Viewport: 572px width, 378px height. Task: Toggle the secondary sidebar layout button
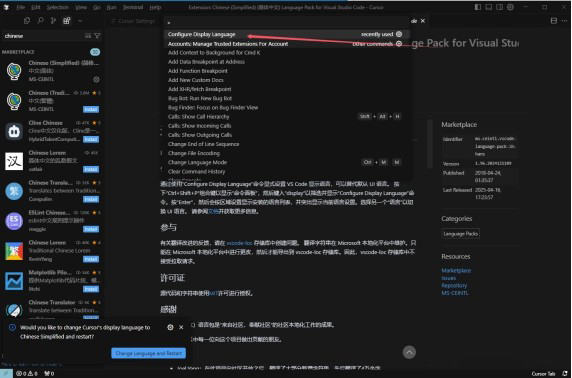tap(499, 7)
